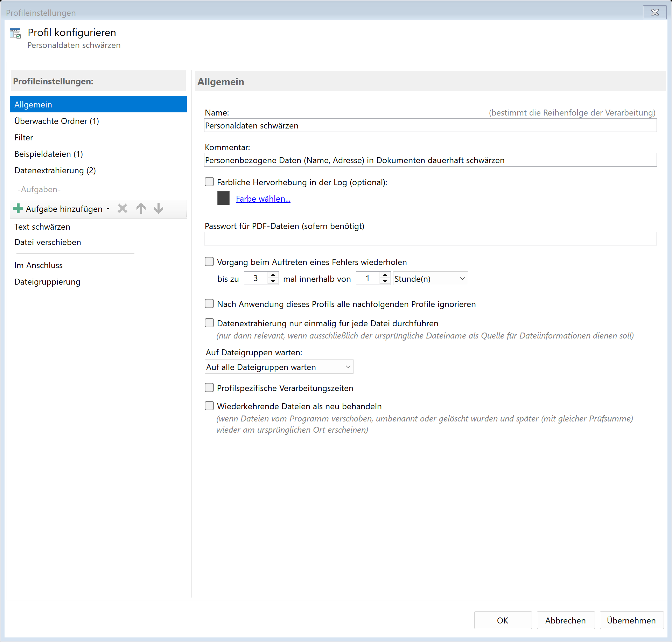Enable Farbliche Hervorhebung in der Log checkbox
672x642 pixels.
(x=209, y=182)
